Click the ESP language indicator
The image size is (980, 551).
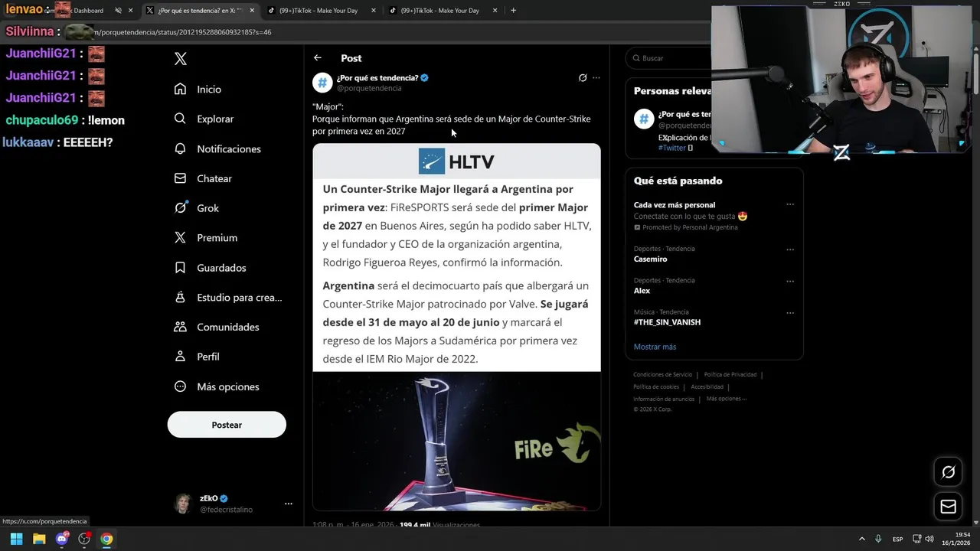coord(897,539)
